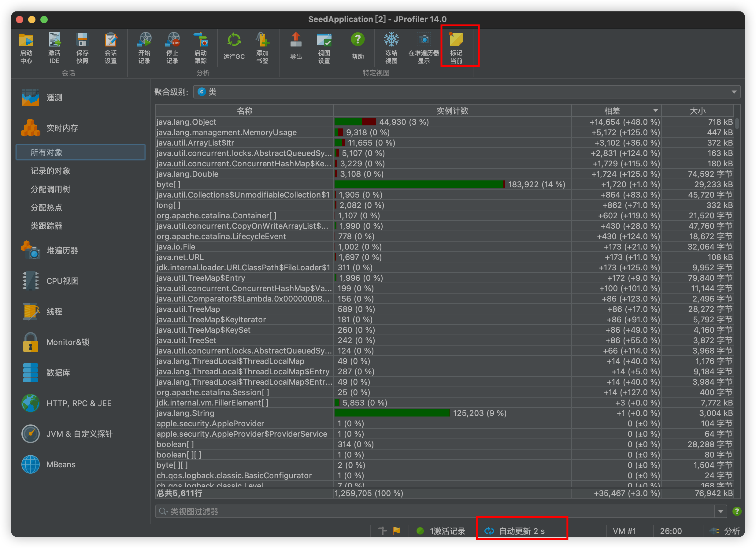Sort by the Name (名称) column header
756x548 pixels.
click(x=245, y=111)
